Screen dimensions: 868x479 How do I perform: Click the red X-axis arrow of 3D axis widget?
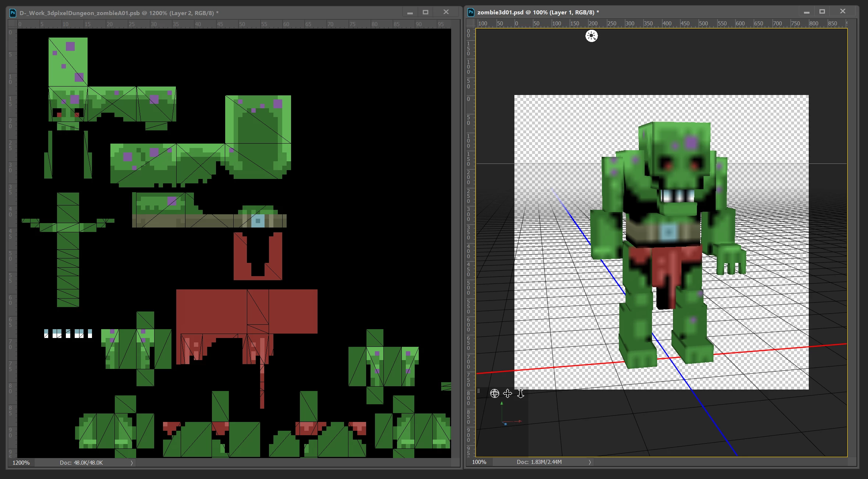pos(520,421)
